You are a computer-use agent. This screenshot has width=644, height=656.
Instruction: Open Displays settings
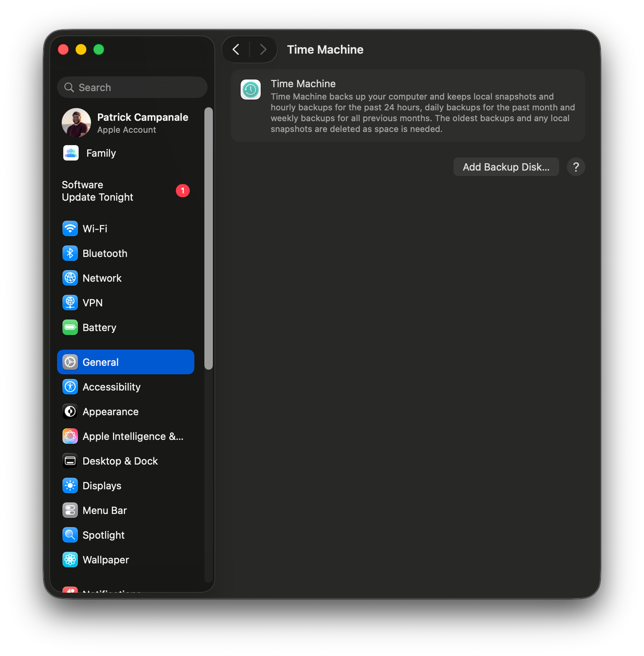tap(102, 485)
